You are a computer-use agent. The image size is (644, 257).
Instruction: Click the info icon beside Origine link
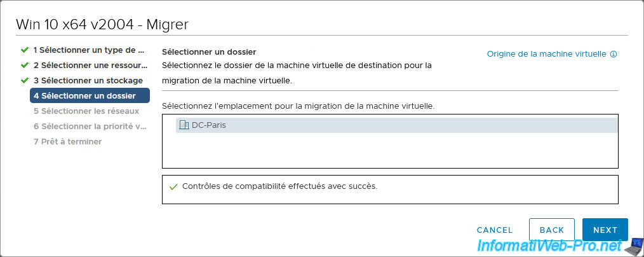coord(614,54)
